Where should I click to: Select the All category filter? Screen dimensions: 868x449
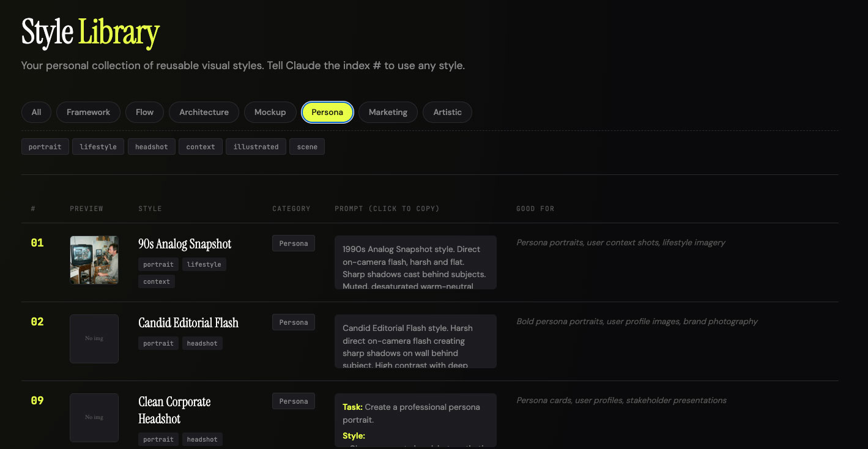click(x=36, y=112)
